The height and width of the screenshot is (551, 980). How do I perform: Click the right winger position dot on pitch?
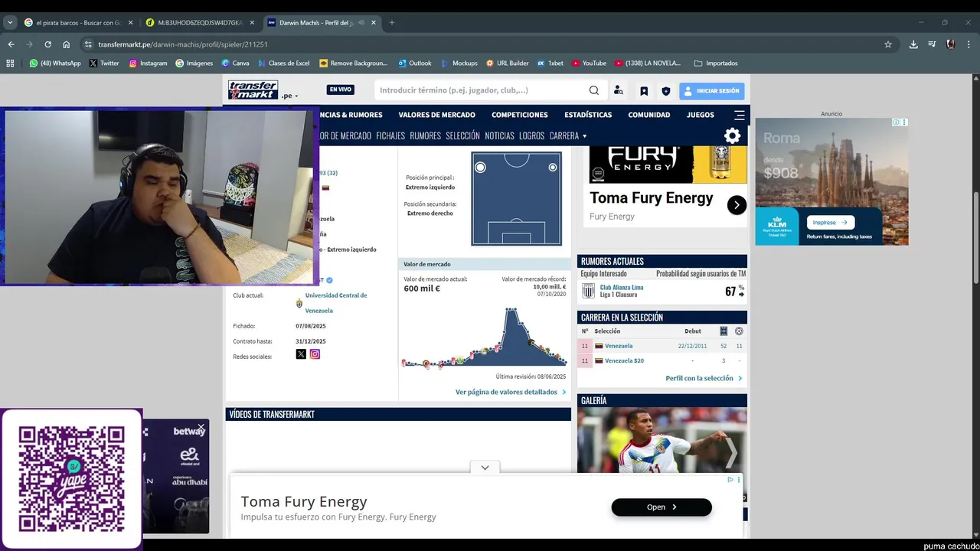tap(553, 167)
